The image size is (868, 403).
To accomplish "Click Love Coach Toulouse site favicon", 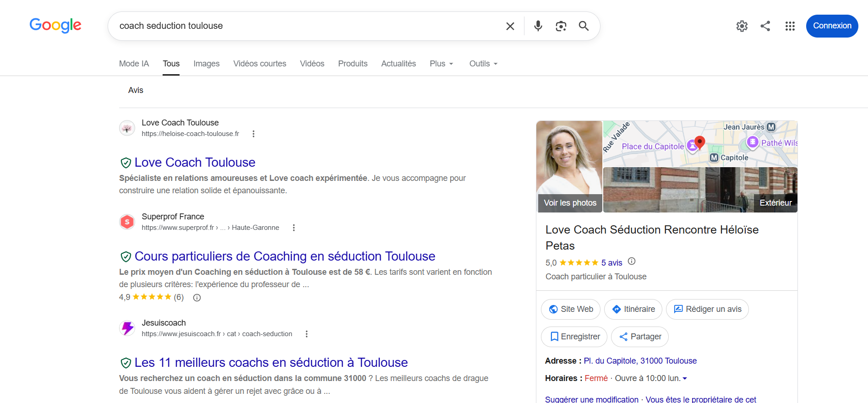I will click(x=127, y=128).
